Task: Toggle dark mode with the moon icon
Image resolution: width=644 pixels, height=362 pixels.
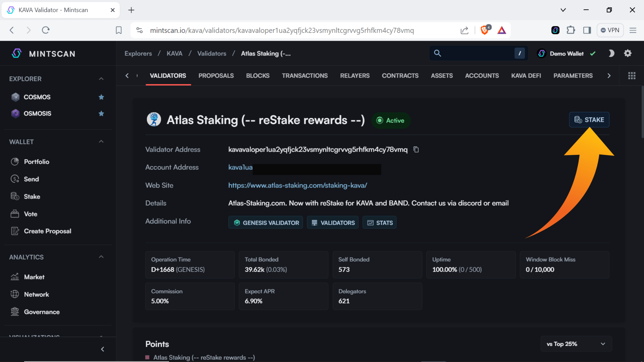Action: pyautogui.click(x=611, y=53)
